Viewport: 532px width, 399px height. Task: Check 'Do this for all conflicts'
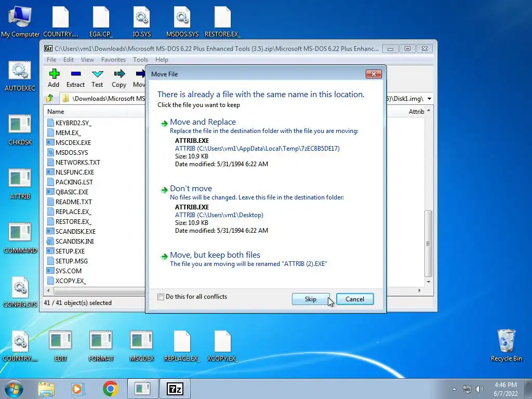pos(161,297)
